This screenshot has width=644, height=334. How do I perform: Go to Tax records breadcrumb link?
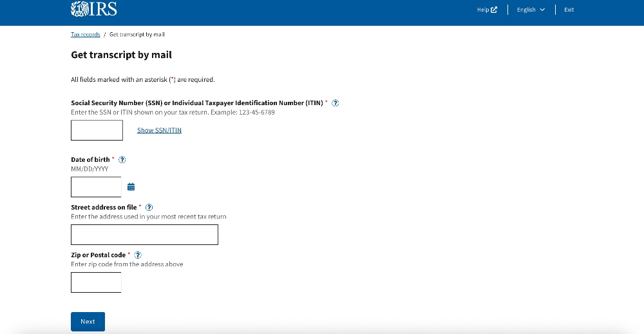coord(86,34)
